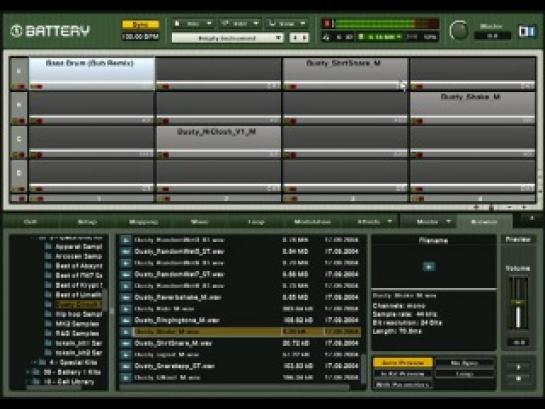Viewport: 545px width, 409px height.
Task: Click the R&B Samples folder icon
Action: (49, 334)
